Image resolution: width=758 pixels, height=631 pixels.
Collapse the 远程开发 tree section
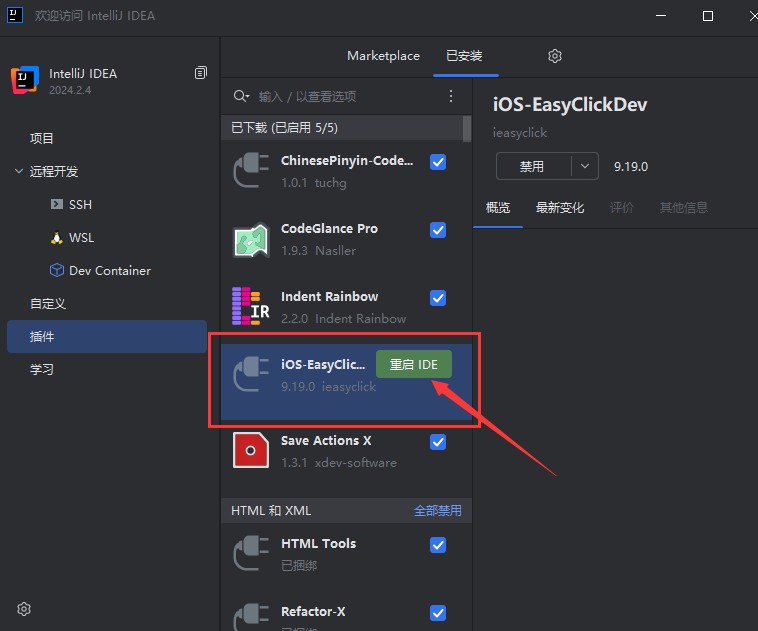tap(19, 171)
